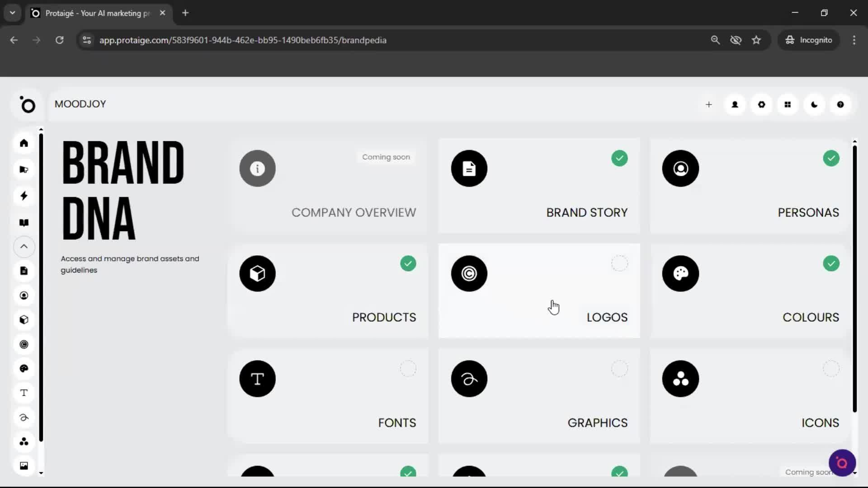This screenshot has width=868, height=488.
Task: Select the Personas face icon in the sidebar
Action: [24, 296]
